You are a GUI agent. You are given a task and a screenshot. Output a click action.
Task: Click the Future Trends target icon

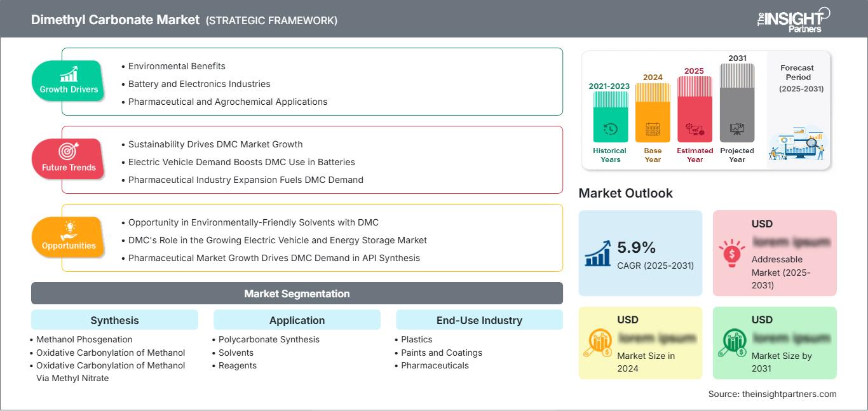coord(69,151)
